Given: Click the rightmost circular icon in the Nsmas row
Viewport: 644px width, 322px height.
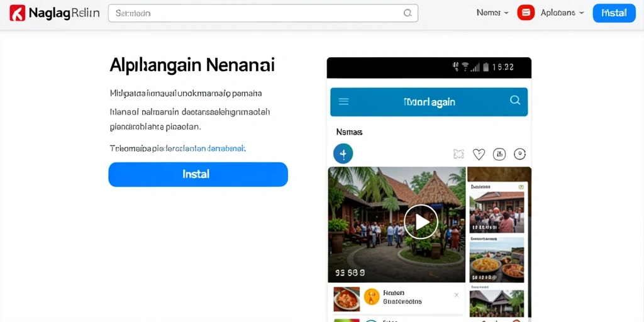Looking at the screenshot, I should pos(519,154).
